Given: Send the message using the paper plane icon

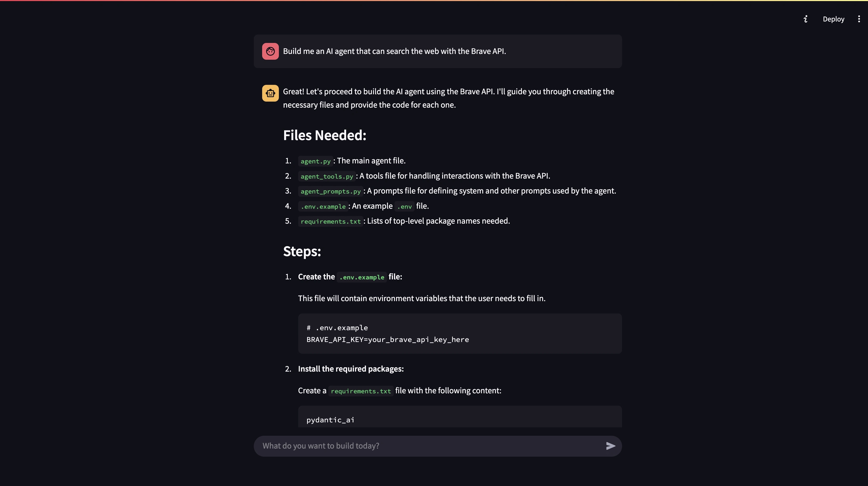Looking at the screenshot, I should coord(610,446).
